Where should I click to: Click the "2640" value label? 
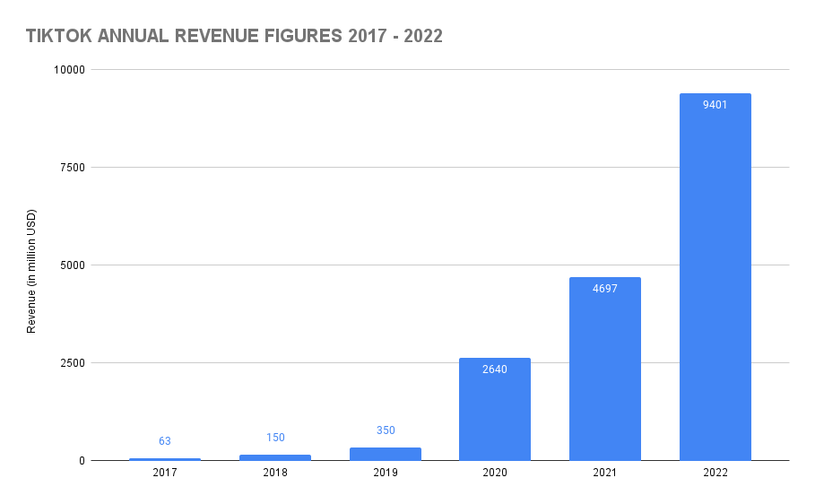click(495, 369)
